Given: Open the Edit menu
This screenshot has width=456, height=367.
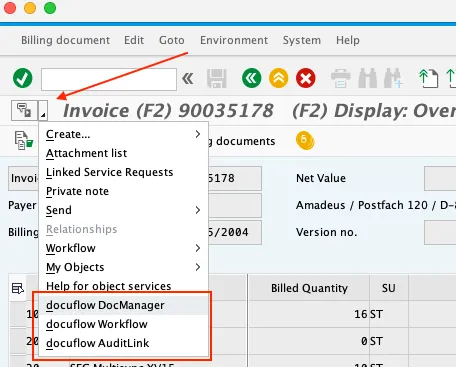Looking at the screenshot, I should [134, 40].
